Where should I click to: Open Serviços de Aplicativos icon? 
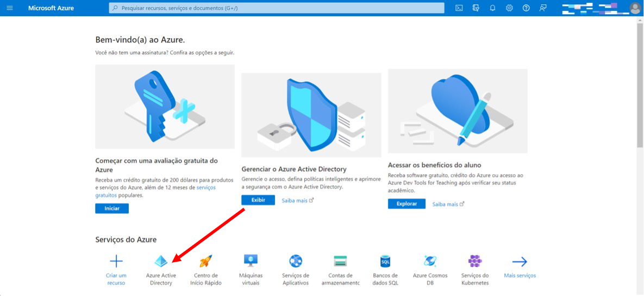pyautogui.click(x=296, y=270)
